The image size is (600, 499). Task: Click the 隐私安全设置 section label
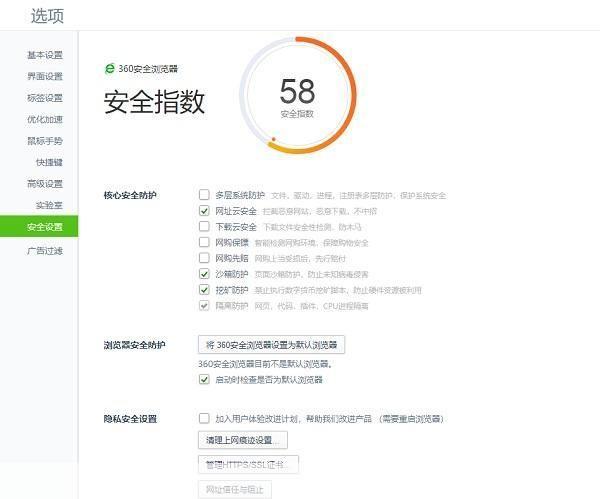(130, 419)
